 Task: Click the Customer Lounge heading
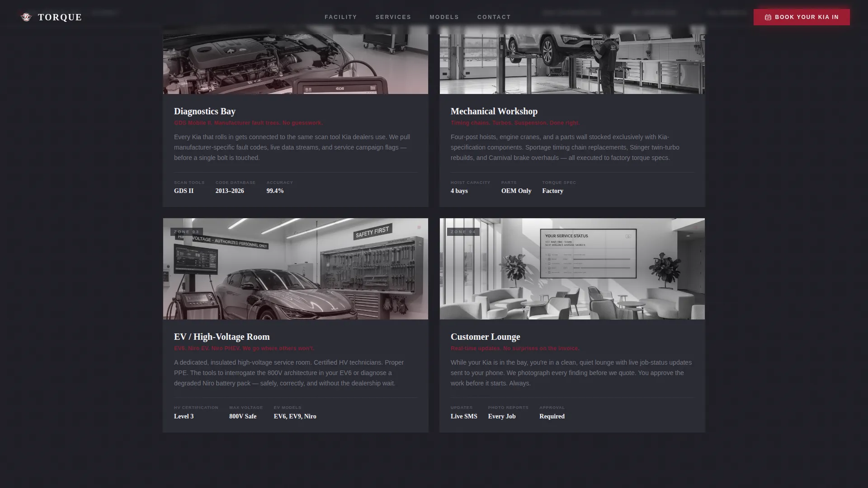click(486, 337)
